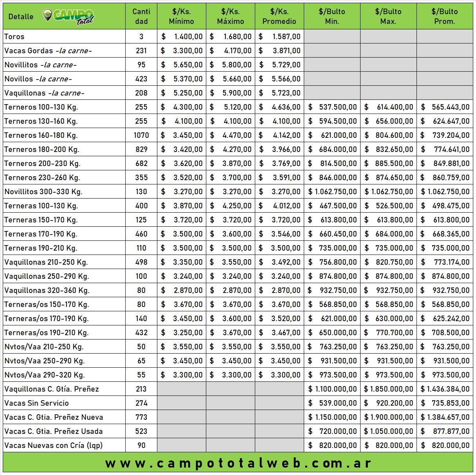The image size is (476, 475).
Task: Click the Vacas Sin Servicio row label
Action: tap(37, 403)
